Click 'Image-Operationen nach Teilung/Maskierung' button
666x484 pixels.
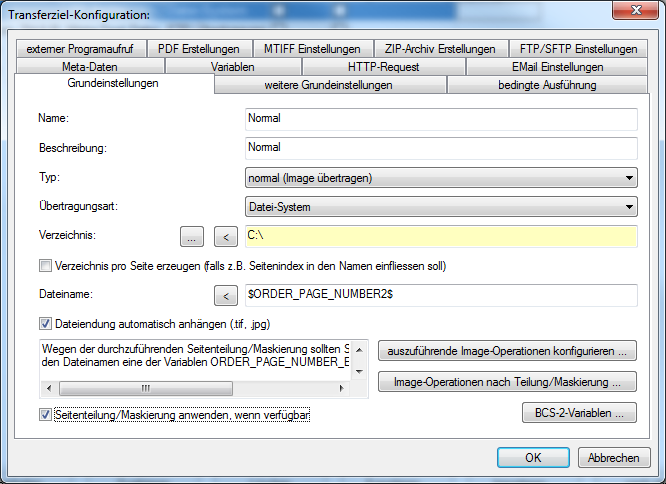[507, 381]
